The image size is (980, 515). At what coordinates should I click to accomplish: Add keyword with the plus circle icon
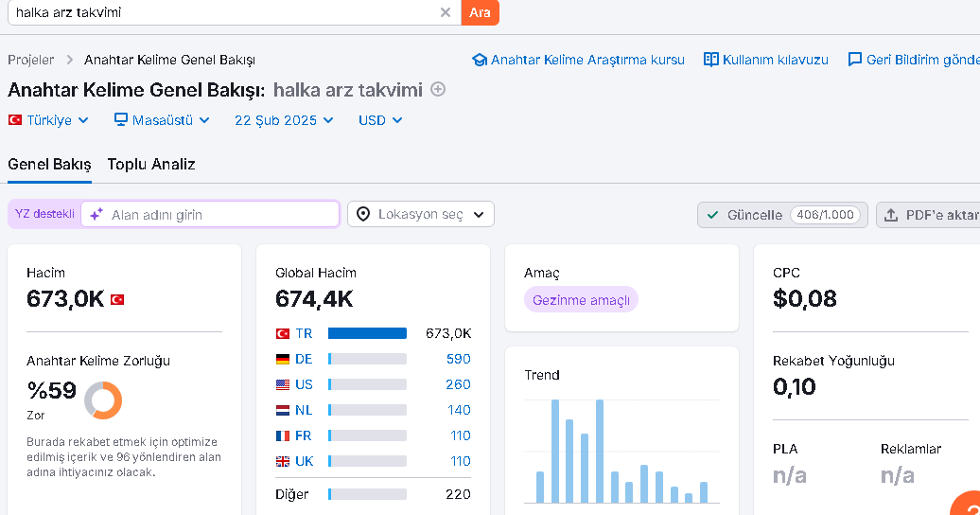[438, 90]
